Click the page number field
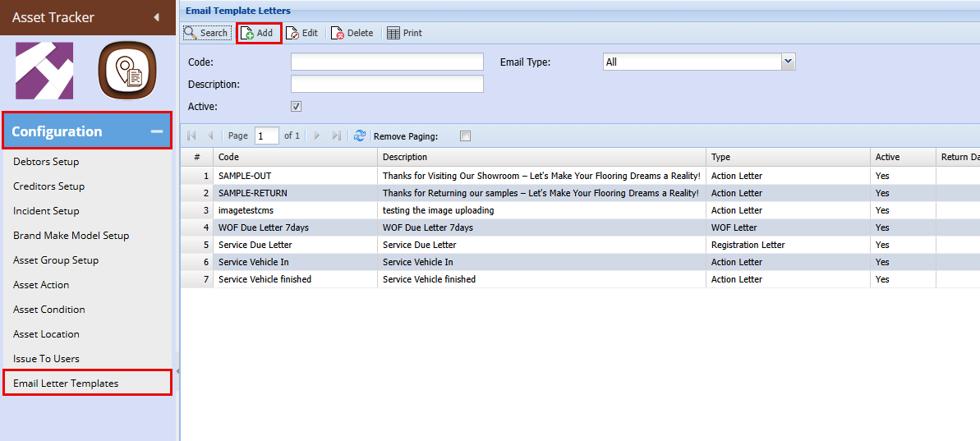The height and width of the screenshot is (441, 980). 266,136
